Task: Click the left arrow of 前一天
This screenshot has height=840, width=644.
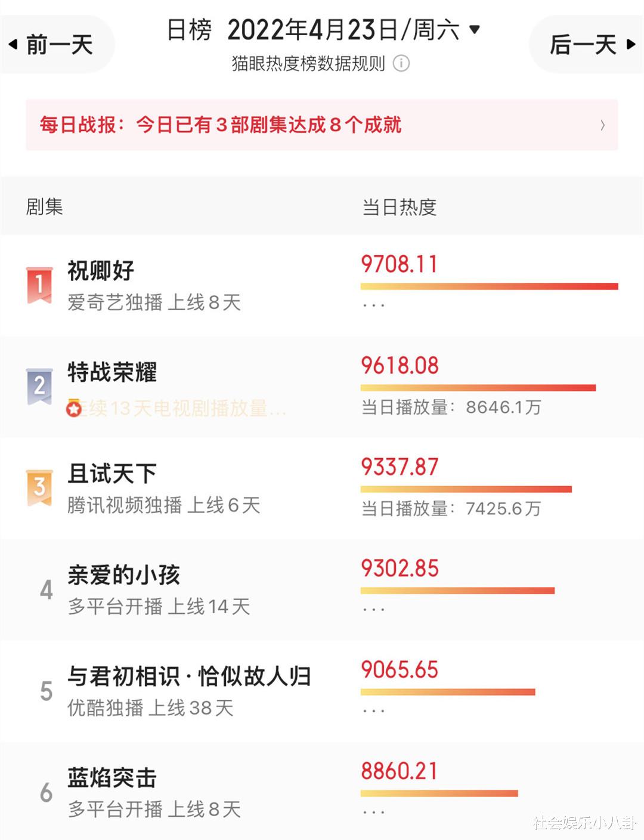Action: (13, 45)
